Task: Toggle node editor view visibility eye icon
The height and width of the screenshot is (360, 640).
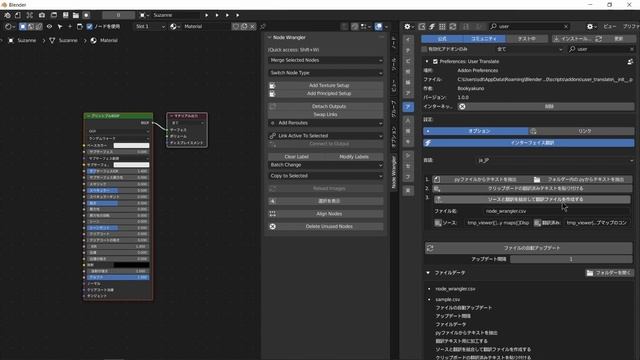Action: tap(49, 27)
